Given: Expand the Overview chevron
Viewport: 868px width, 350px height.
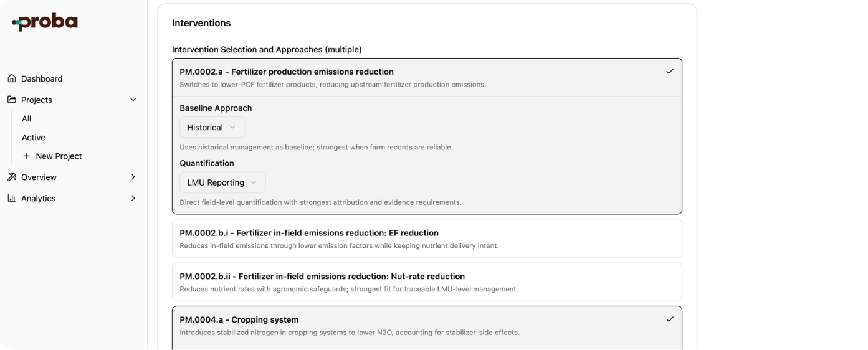Looking at the screenshot, I should point(133,177).
